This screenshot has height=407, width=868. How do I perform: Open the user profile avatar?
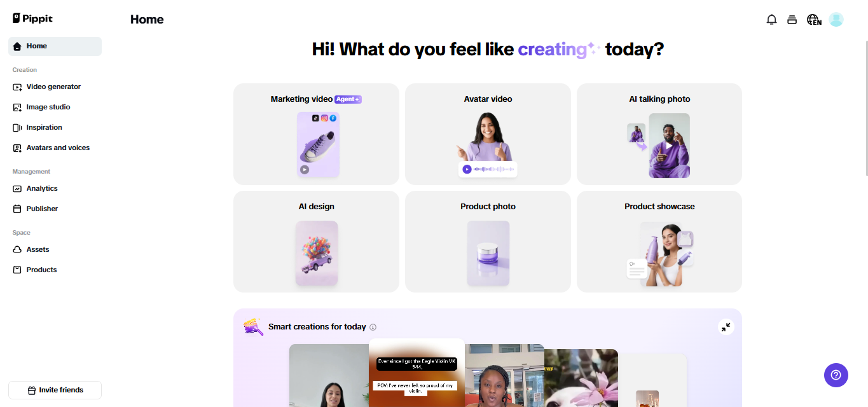836,20
